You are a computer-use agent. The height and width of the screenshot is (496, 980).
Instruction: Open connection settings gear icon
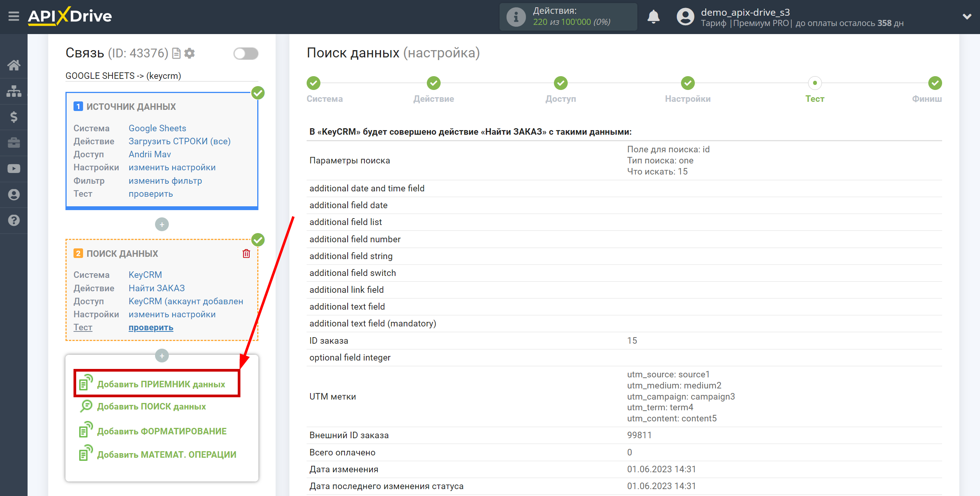(189, 53)
